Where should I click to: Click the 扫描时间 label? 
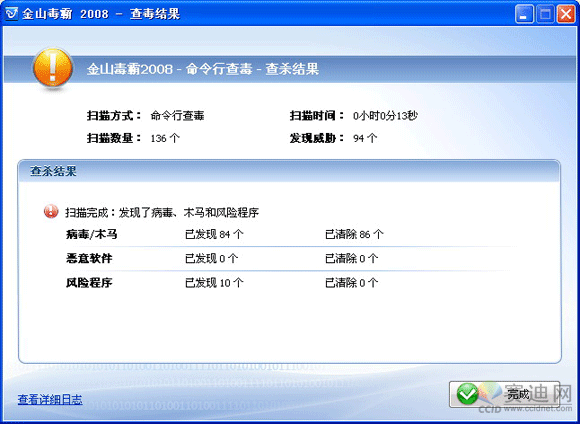[x=317, y=116]
